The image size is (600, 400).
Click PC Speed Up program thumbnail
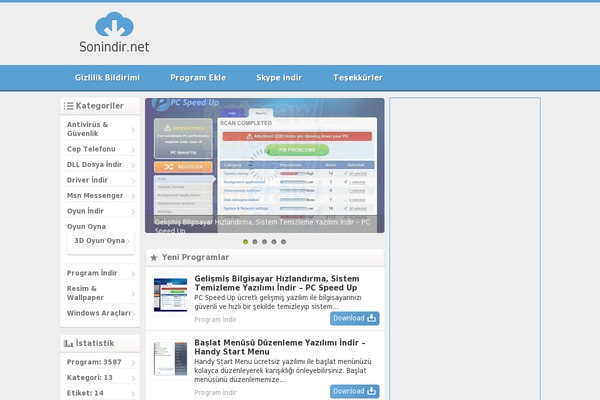click(x=170, y=295)
